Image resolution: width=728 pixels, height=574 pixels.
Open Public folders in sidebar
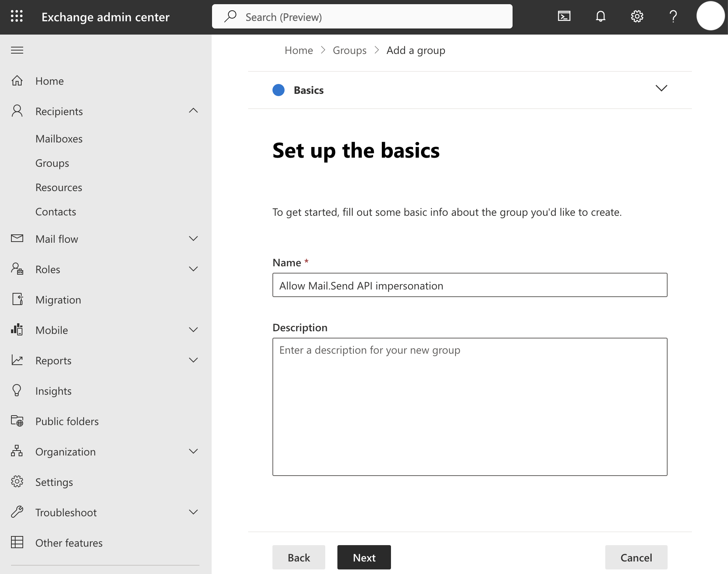(x=67, y=421)
